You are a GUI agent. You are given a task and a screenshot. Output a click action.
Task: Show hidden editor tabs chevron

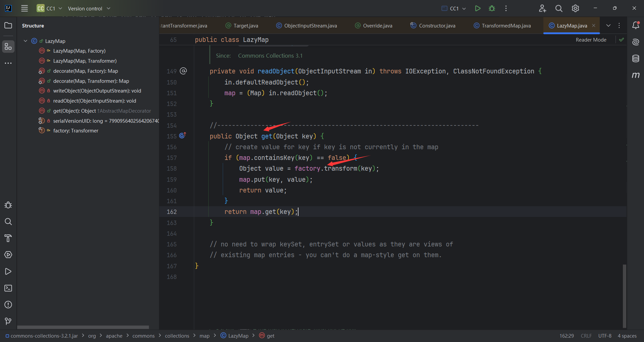608,25
